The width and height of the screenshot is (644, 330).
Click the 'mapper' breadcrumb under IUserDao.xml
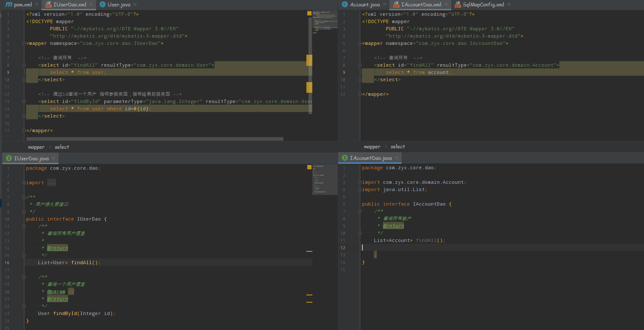click(36, 147)
